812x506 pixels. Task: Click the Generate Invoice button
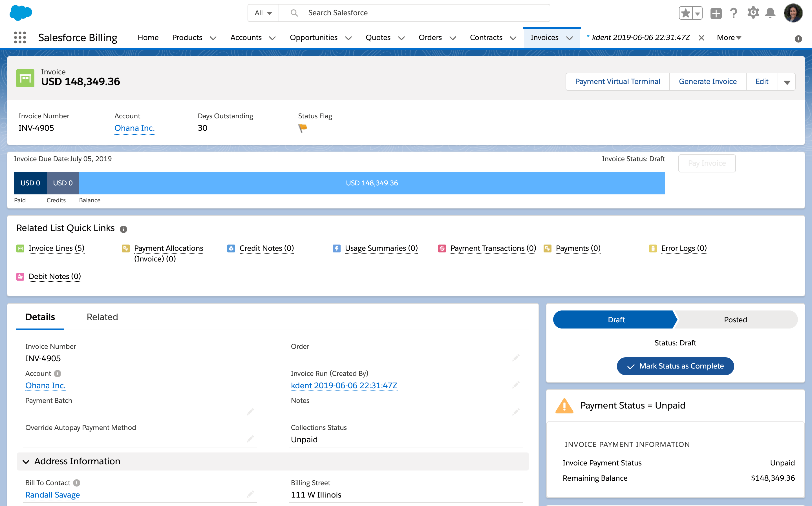[707, 81]
